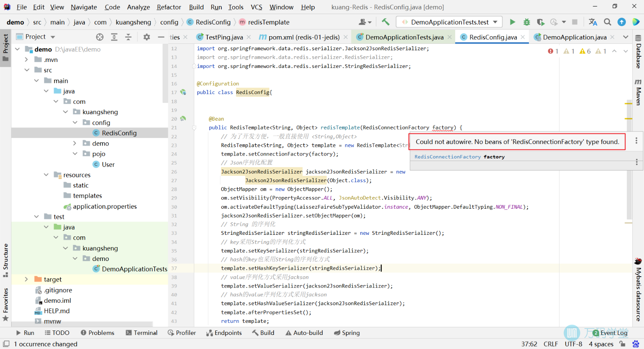The height and width of the screenshot is (349, 644).
Task: Open the Structure tool window
Action: [x=6, y=260]
